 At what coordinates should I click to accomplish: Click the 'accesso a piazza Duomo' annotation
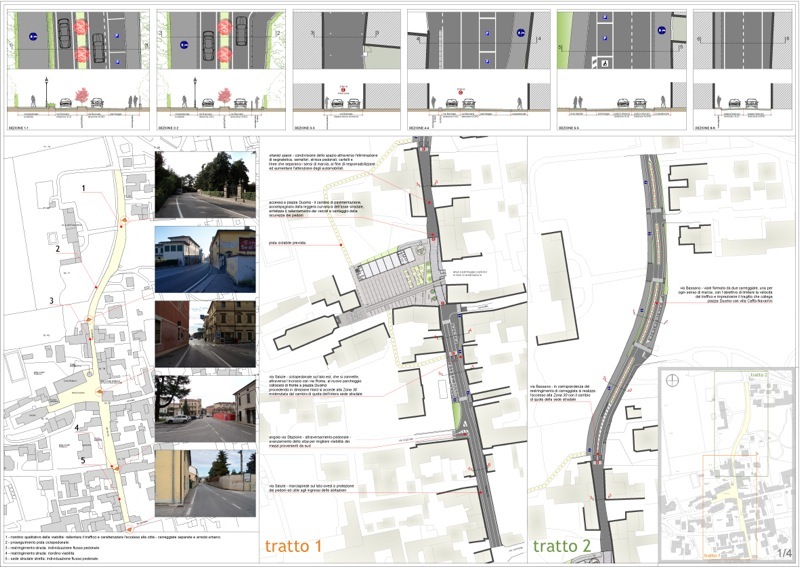click(316, 209)
